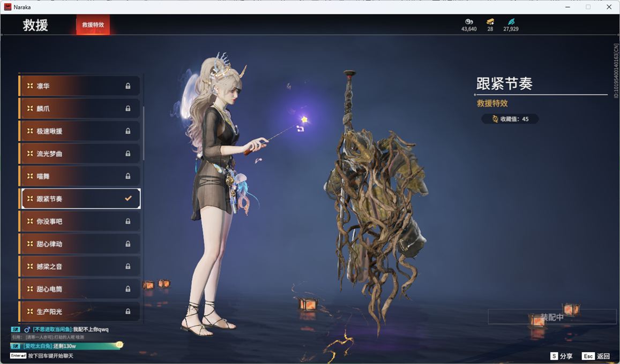Click the 分享 share button
620x364 pixels.
click(x=561, y=356)
